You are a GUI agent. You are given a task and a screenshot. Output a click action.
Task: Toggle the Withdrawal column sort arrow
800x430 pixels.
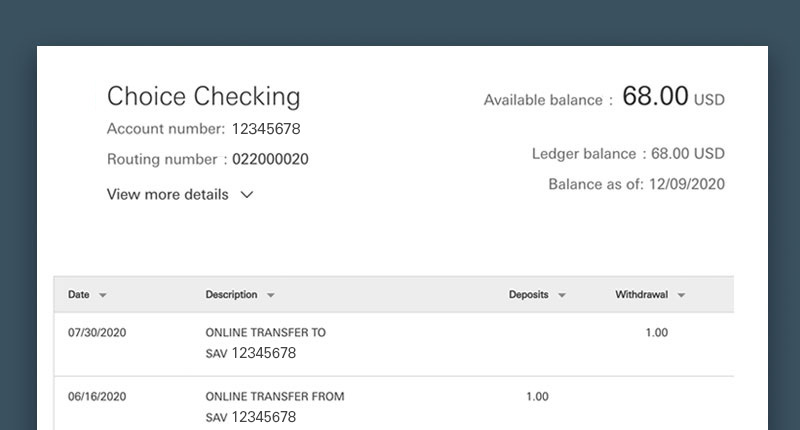pyautogui.click(x=681, y=295)
